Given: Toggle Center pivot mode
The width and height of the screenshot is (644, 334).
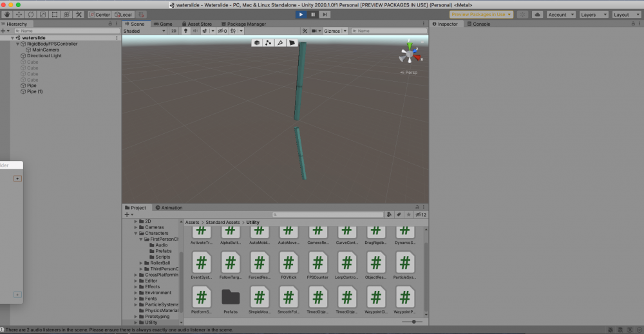Looking at the screenshot, I should click(100, 14).
